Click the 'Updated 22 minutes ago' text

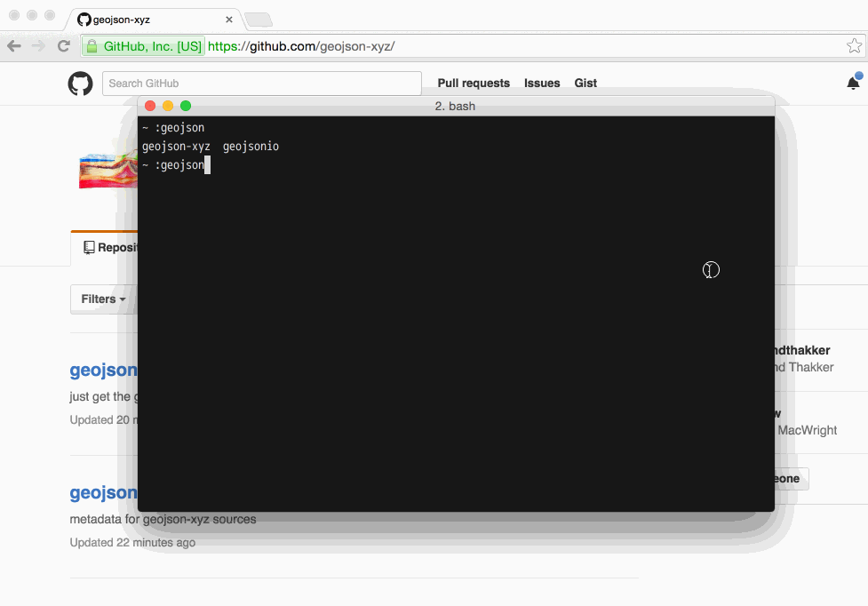pos(132,542)
